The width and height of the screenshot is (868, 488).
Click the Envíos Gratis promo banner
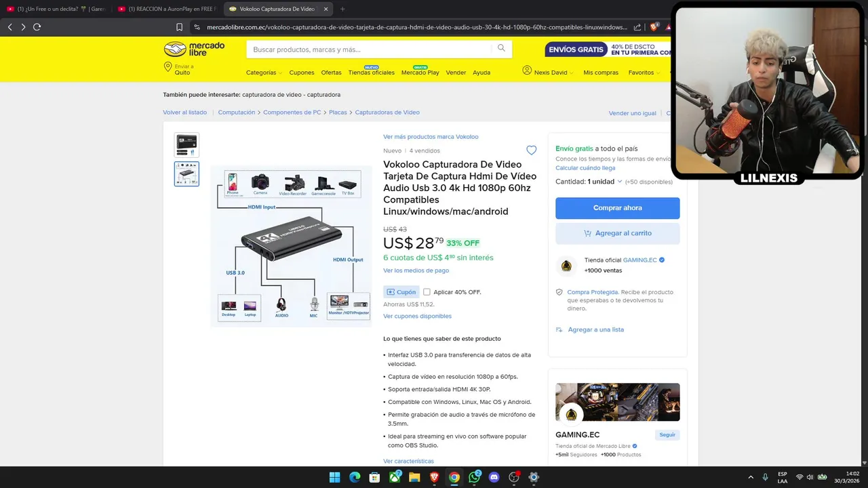coord(608,49)
